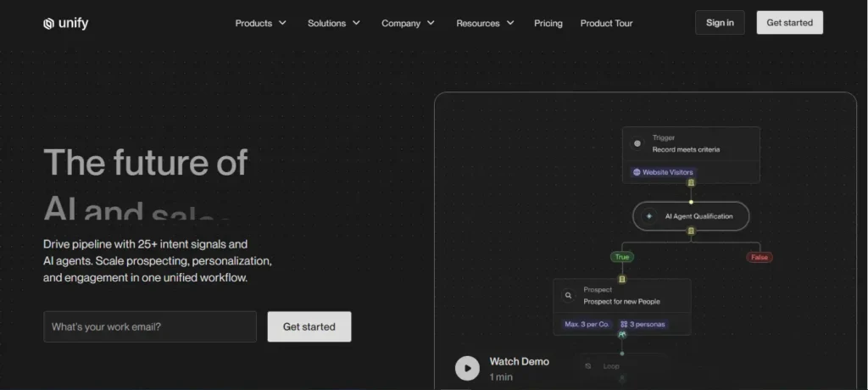The image size is (868, 390).
Task: Expand the Products dropdown menu
Action: [260, 23]
